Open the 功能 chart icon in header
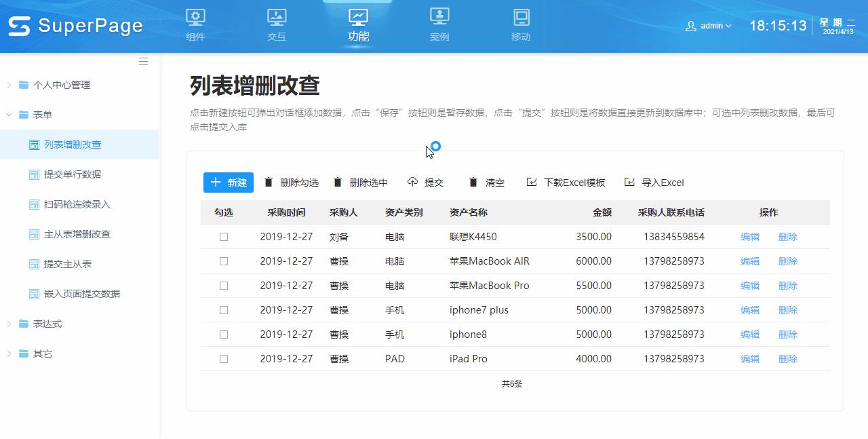 [358, 17]
